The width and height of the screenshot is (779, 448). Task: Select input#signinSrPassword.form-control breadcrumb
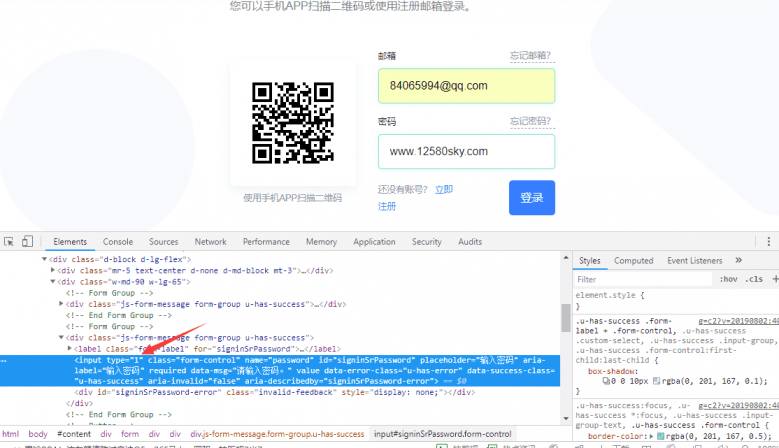(443, 434)
